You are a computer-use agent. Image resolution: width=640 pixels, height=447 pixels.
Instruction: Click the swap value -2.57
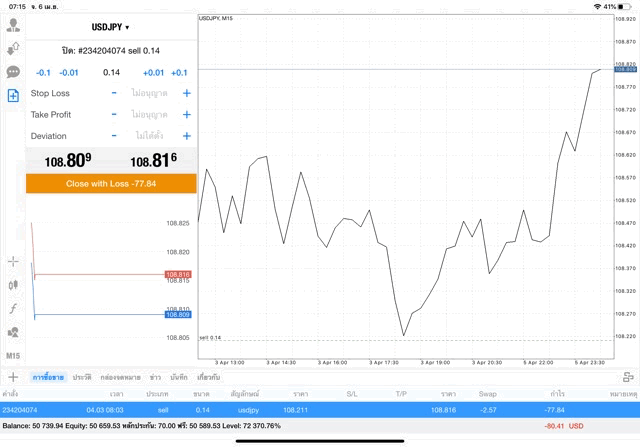click(x=488, y=410)
